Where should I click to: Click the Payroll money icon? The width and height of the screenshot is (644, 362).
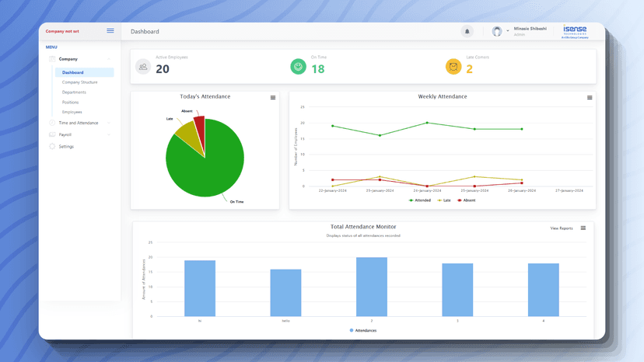(52, 134)
